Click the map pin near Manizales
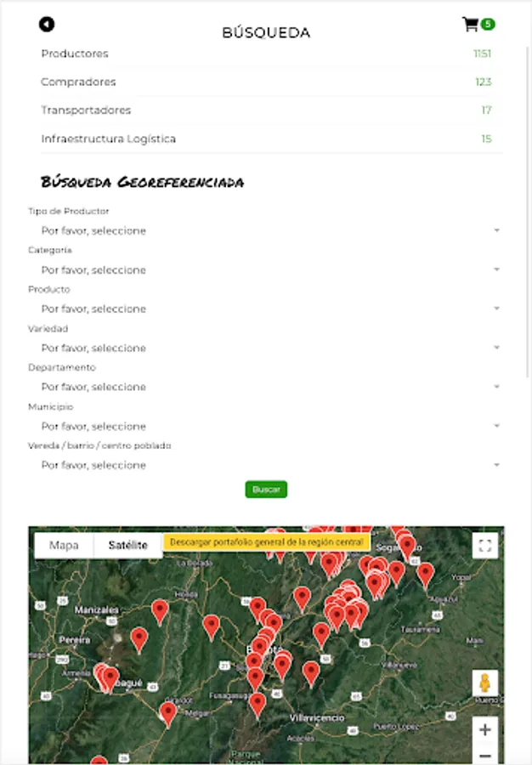The image size is (532, 765). point(160,612)
